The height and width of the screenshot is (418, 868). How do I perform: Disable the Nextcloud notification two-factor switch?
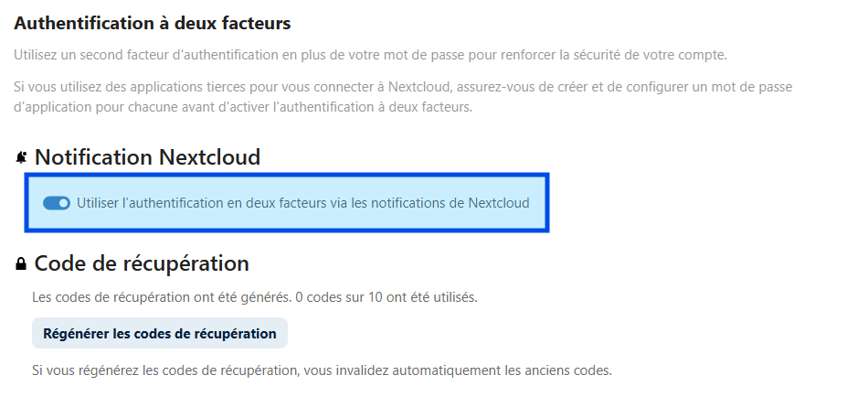coord(57,203)
